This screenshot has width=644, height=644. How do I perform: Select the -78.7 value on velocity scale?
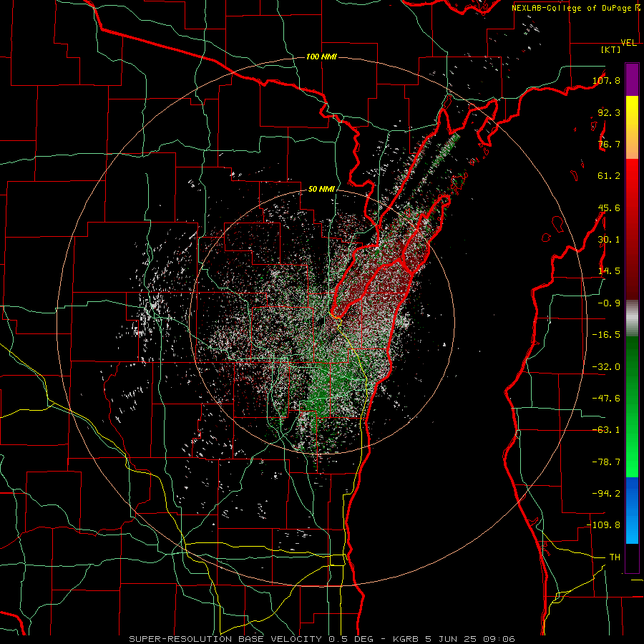[606, 462]
